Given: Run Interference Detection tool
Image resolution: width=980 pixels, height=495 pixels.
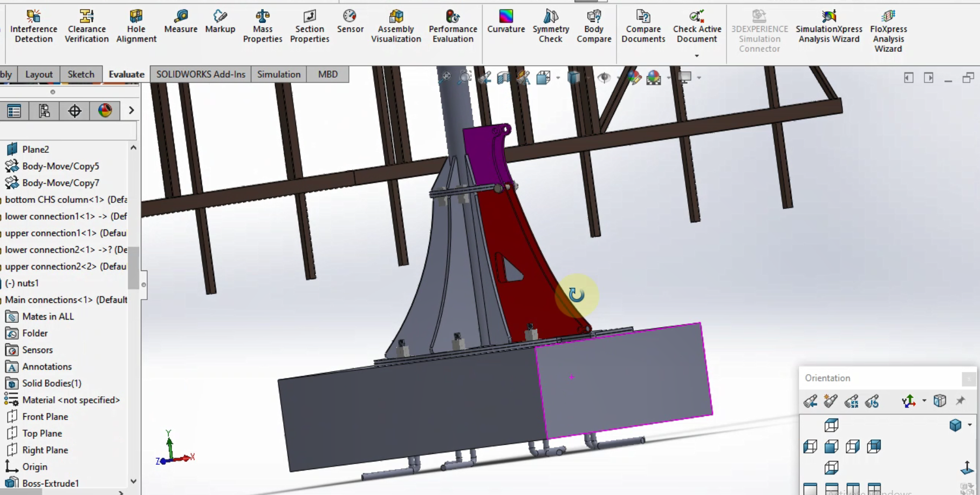Looking at the screenshot, I should 33,26.
